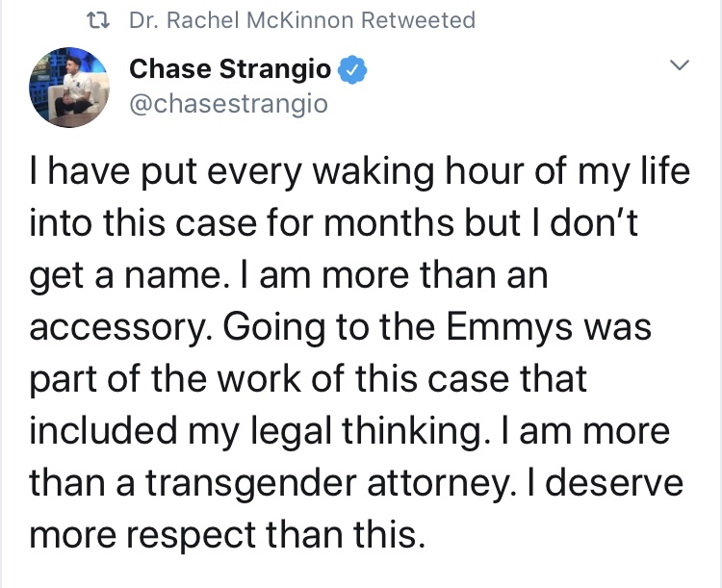Click the blue verified badge

[x=352, y=69]
